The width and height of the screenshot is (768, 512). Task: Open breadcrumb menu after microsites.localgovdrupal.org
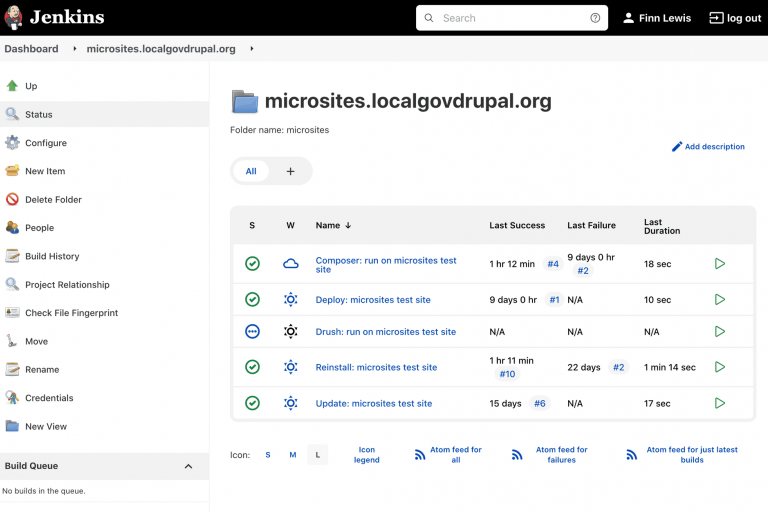tap(252, 49)
